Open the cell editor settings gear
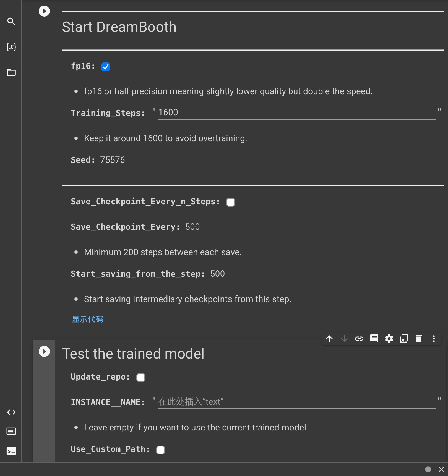Screen dimensions: 448x476 pos(389,339)
